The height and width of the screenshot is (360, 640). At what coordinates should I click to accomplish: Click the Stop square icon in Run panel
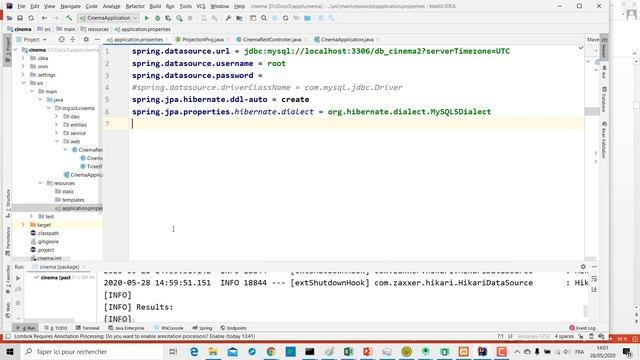(x=18, y=303)
